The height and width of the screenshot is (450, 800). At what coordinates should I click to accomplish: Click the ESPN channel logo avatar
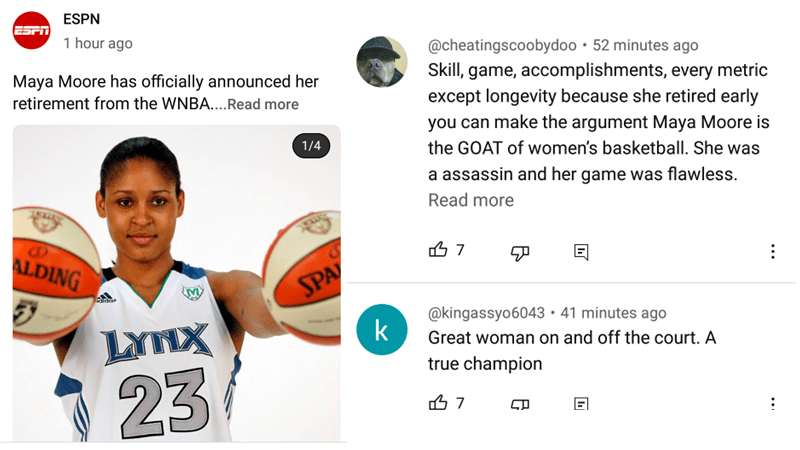[31, 31]
